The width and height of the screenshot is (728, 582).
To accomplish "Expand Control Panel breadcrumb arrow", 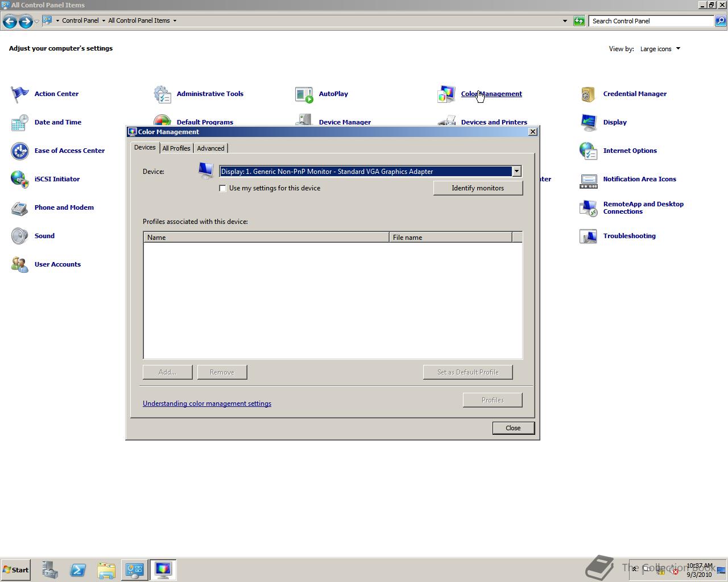I will pos(104,20).
